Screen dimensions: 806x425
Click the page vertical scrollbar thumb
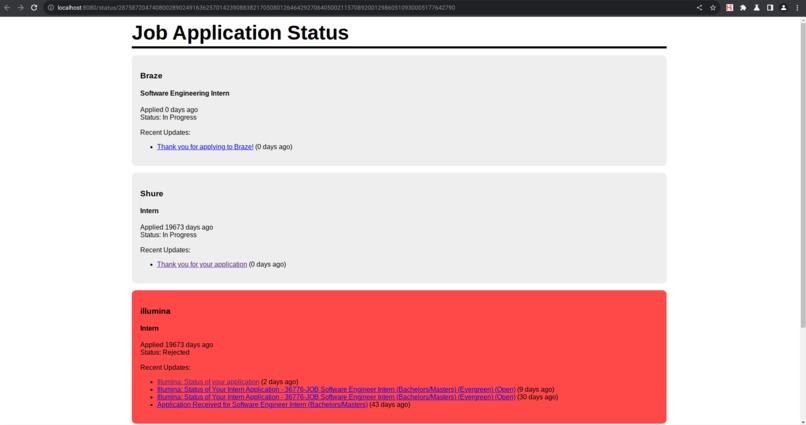click(x=803, y=175)
